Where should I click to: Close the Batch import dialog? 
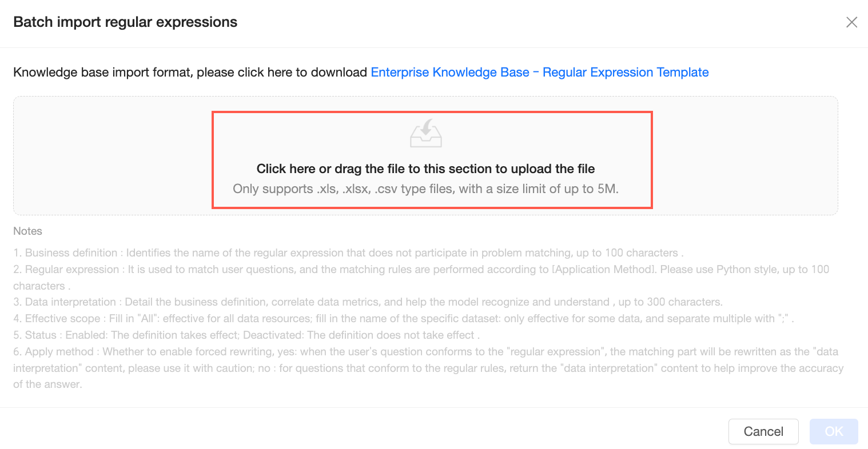pyautogui.click(x=851, y=22)
